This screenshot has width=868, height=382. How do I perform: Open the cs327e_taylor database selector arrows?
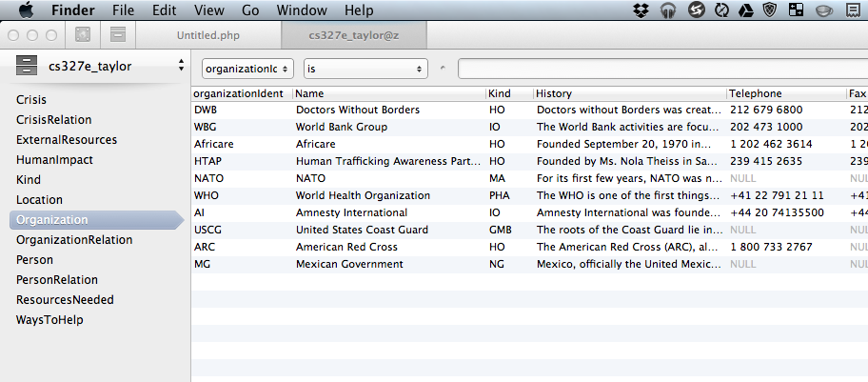pyautogui.click(x=181, y=66)
